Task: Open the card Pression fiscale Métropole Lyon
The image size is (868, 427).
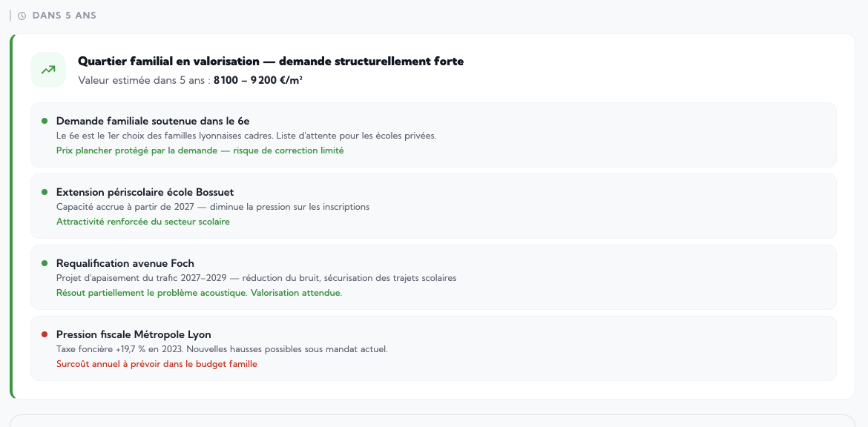Action: coord(433,348)
